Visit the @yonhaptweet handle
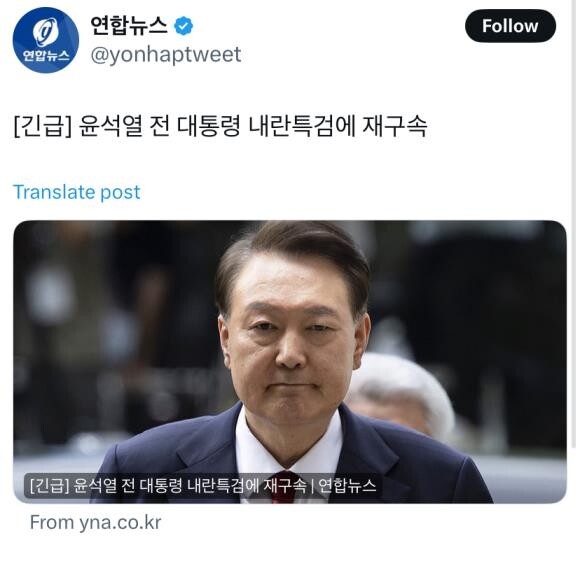The width and height of the screenshot is (580, 561). pyautogui.click(x=166, y=55)
